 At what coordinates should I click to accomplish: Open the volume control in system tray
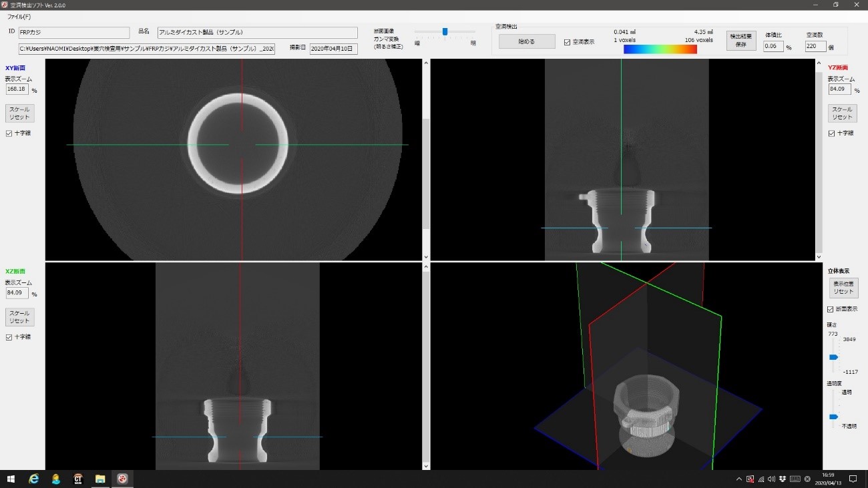pos(771,479)
